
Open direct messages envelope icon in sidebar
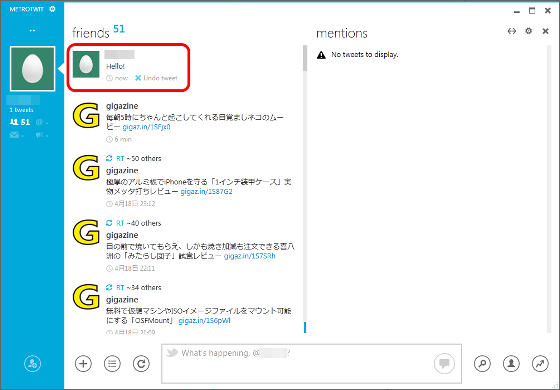17,135
